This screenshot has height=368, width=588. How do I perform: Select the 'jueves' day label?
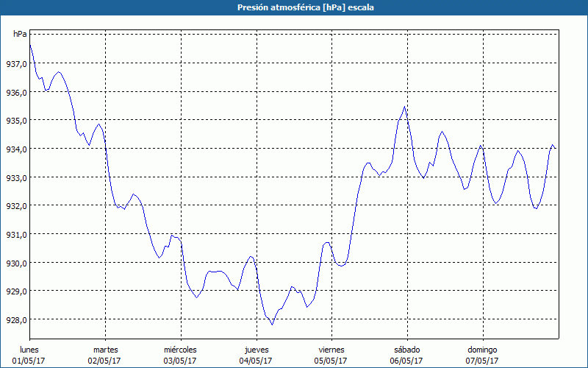[256, 350]
